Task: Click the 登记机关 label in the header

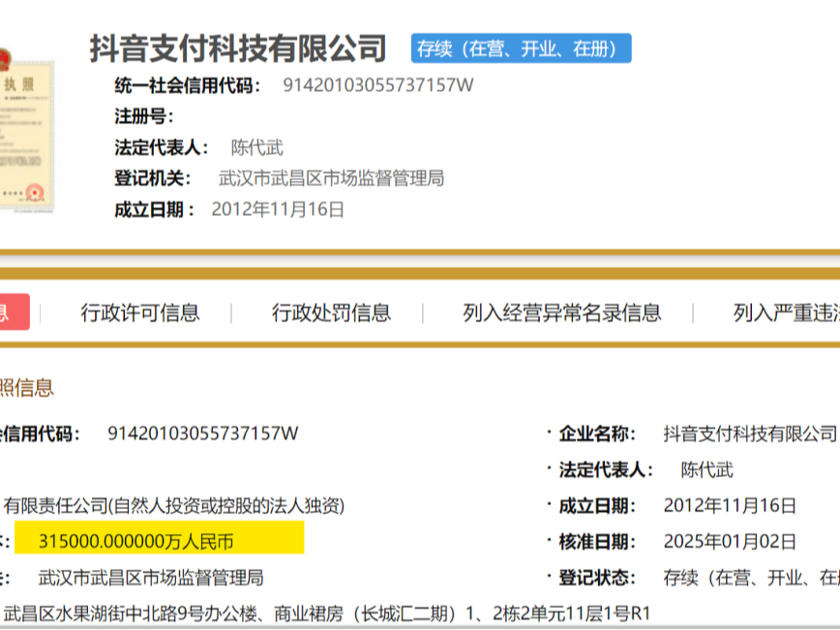Action: [153, 178]
